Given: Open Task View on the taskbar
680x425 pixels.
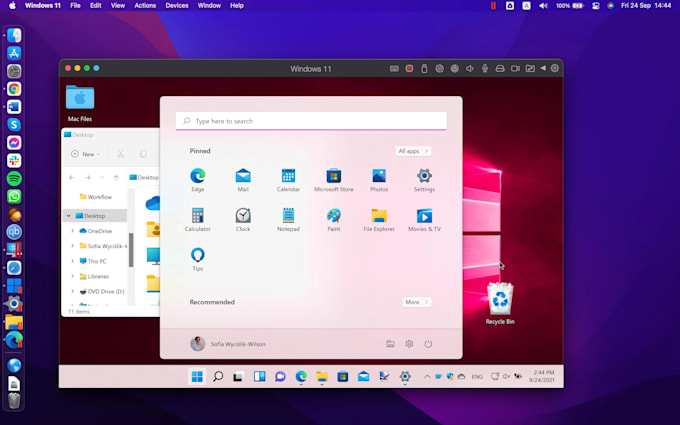Looking at the screenshot, I should (x=238, y=377).
